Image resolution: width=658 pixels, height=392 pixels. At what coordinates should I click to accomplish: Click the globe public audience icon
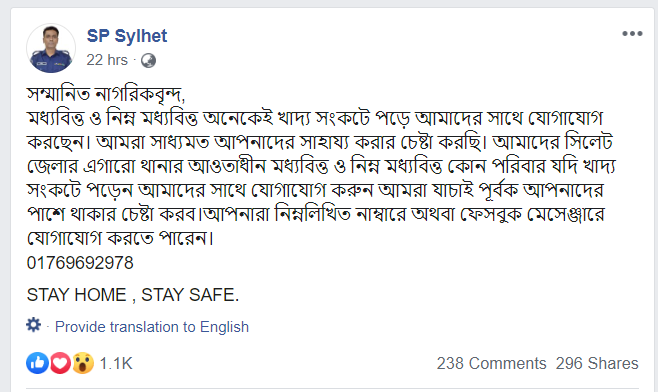tap(148, 60)
